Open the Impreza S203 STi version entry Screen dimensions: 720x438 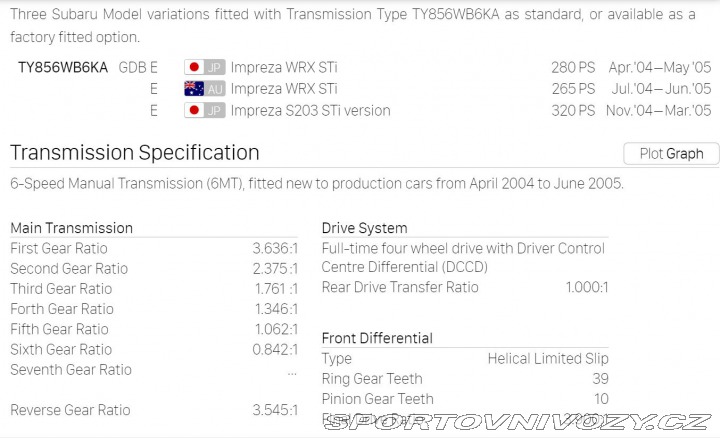pyautogui.click(x=310, y=111)
